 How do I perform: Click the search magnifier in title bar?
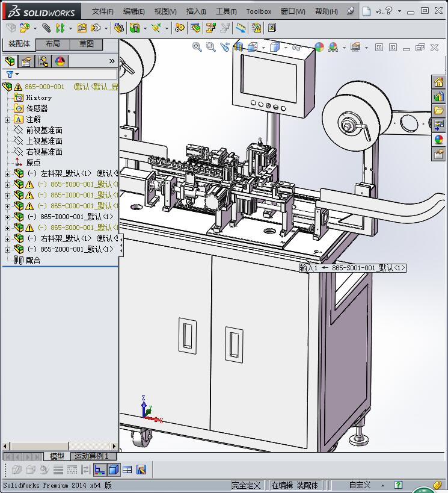(x=351, y=11)
